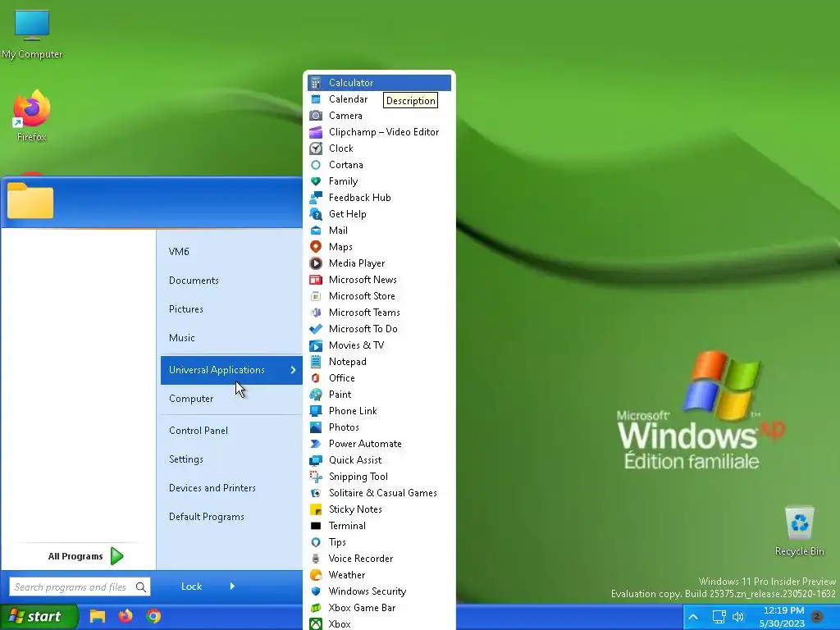Click the green start button
This screenshot has width=840, height=630.
(x=39, y=617)
